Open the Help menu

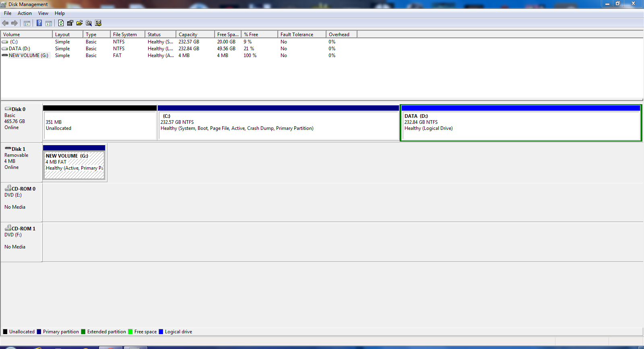pyautogui.click(x=60, y=13)
